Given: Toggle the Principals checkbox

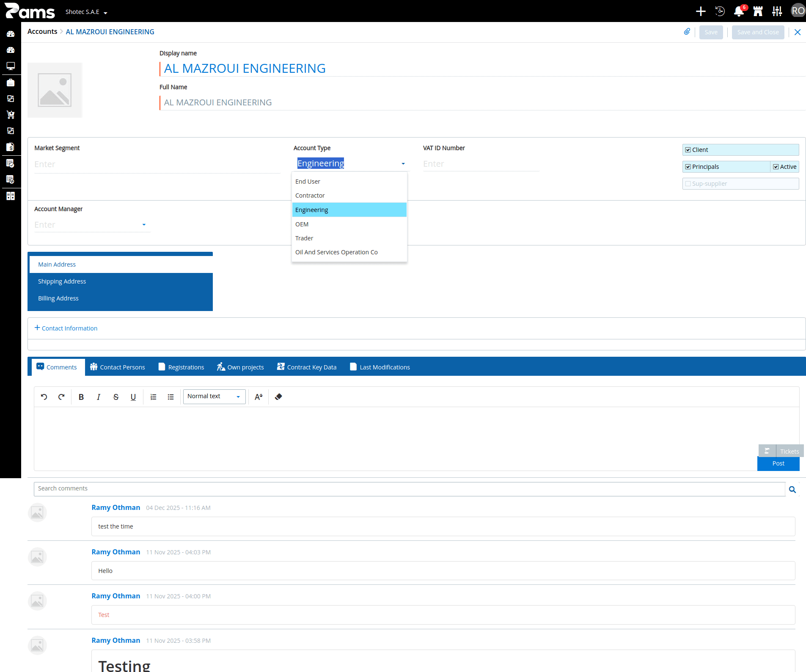Looking at the screenshot, I should [x=688, y=167].
